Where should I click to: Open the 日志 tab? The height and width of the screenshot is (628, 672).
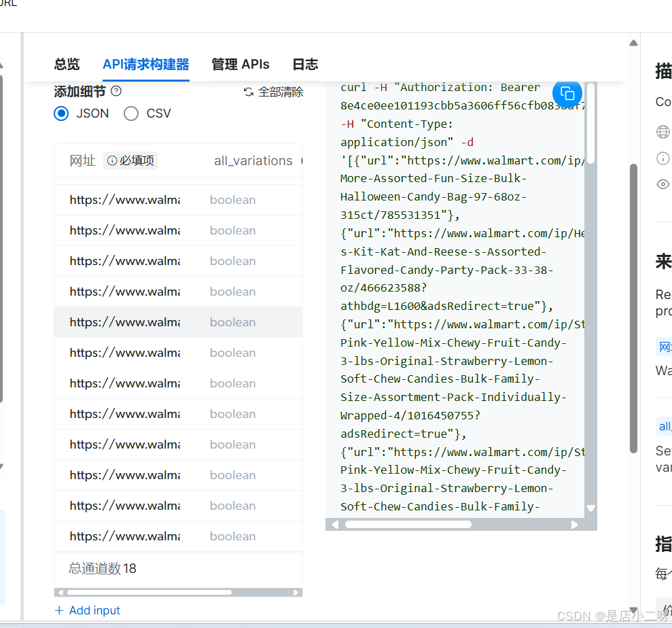click(305, 65)
